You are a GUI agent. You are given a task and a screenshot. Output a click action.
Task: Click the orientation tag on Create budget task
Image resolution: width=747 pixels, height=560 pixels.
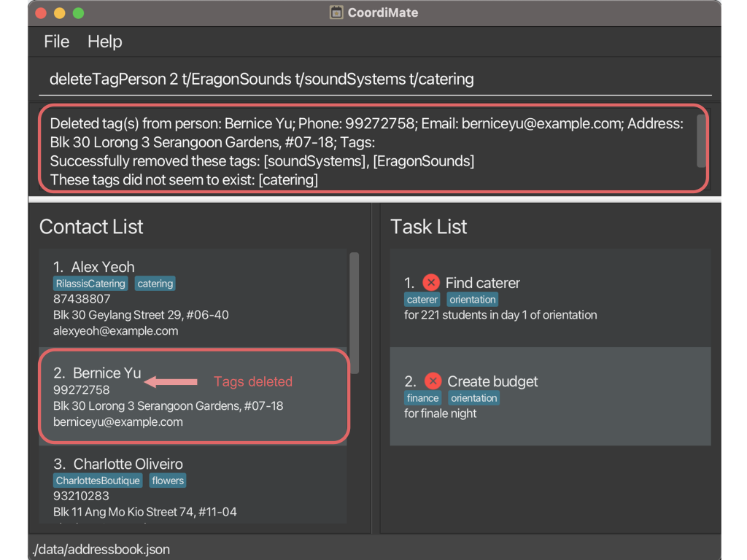coord(473,398)
